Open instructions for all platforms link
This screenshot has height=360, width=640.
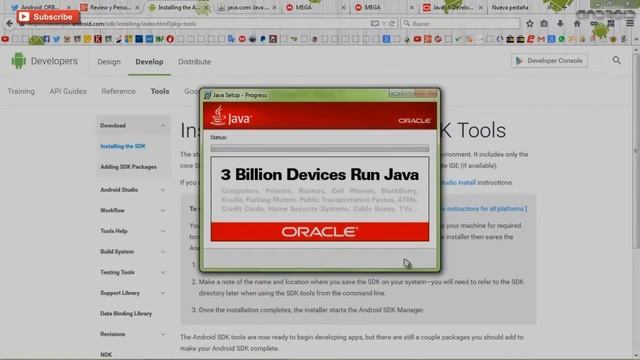(x=485, y=209)
